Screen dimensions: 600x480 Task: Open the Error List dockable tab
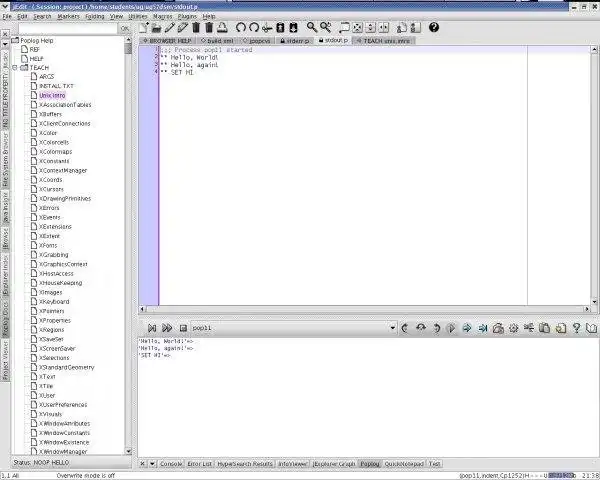200,464
